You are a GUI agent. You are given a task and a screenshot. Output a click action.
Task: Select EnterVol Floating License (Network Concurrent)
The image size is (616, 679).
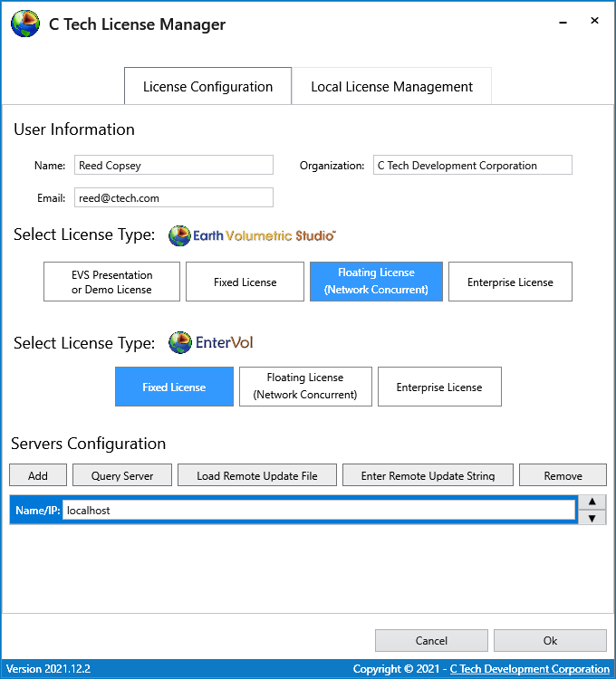(x=305, y=387)
